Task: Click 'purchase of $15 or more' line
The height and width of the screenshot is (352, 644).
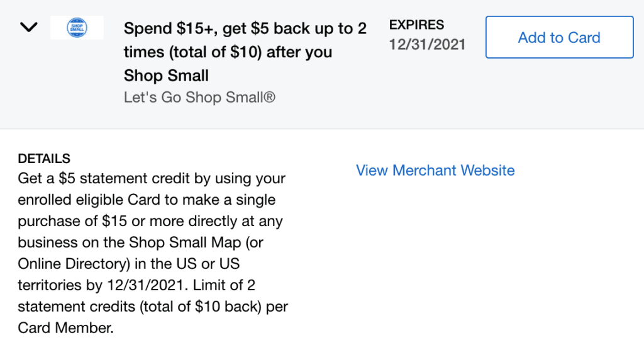Action: point(150,221)
